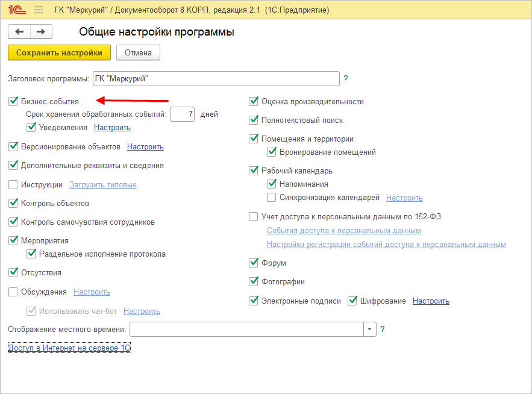Open help question mark beside program title field
This screenshot has width=532, height=394.
coord(345,78)
